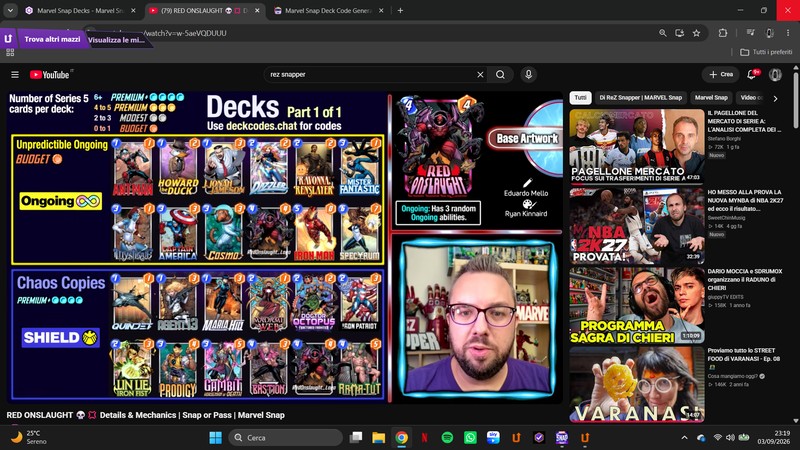The height and width of the screenshot is (450, 800).
Task: Select 'Di ReZ Snapper | MARVEL Snap' chip
Action: 640,97
